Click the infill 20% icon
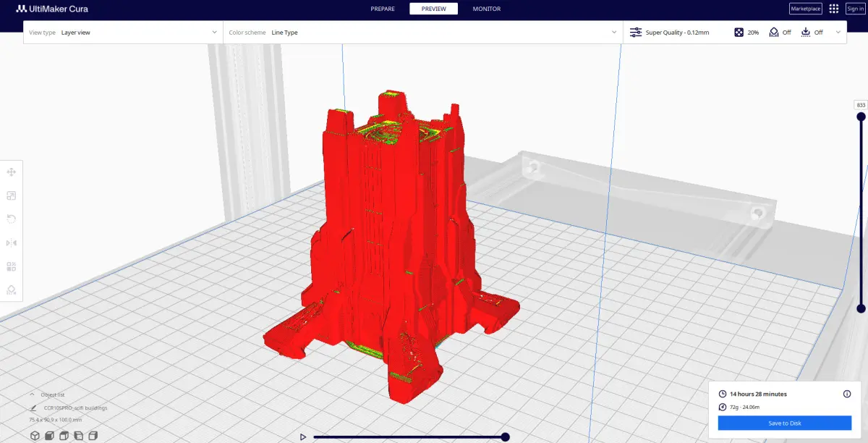Screen dimensions: 868x443 [x=739, y=33]
